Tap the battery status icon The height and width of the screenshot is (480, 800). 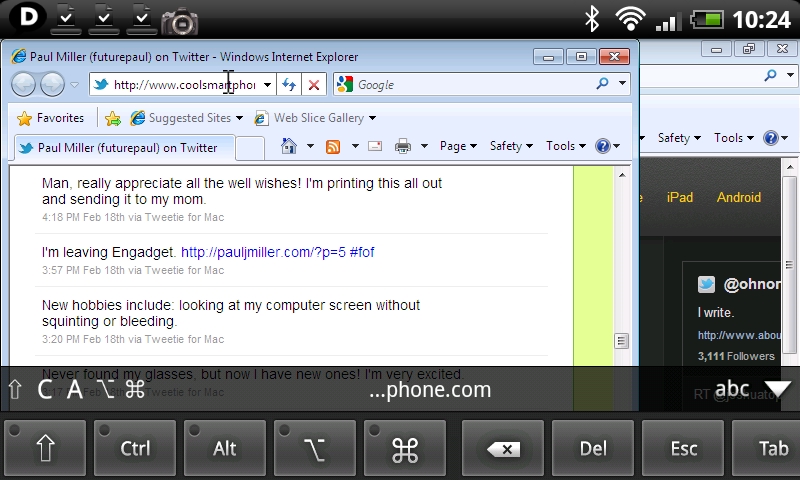707,20
